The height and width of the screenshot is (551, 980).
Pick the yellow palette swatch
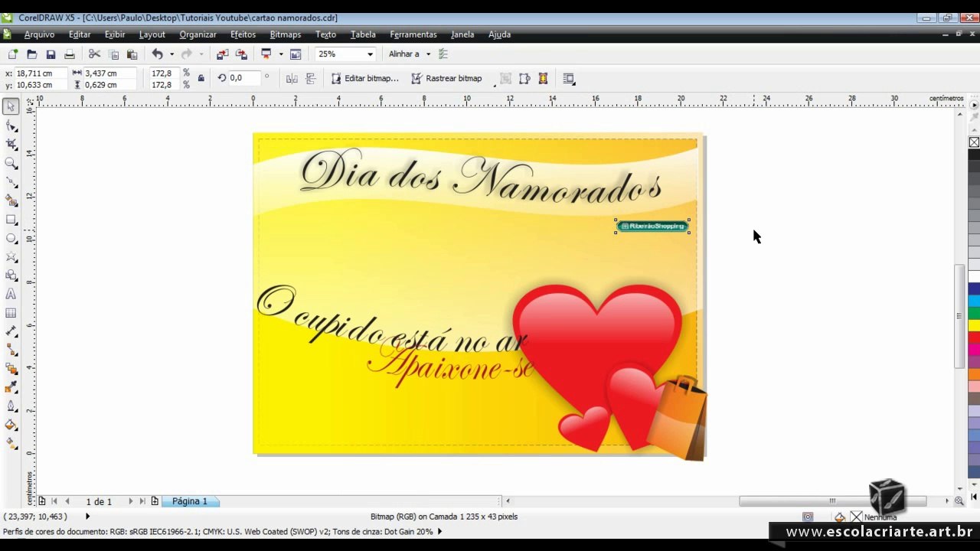click(x=974, y=325)
